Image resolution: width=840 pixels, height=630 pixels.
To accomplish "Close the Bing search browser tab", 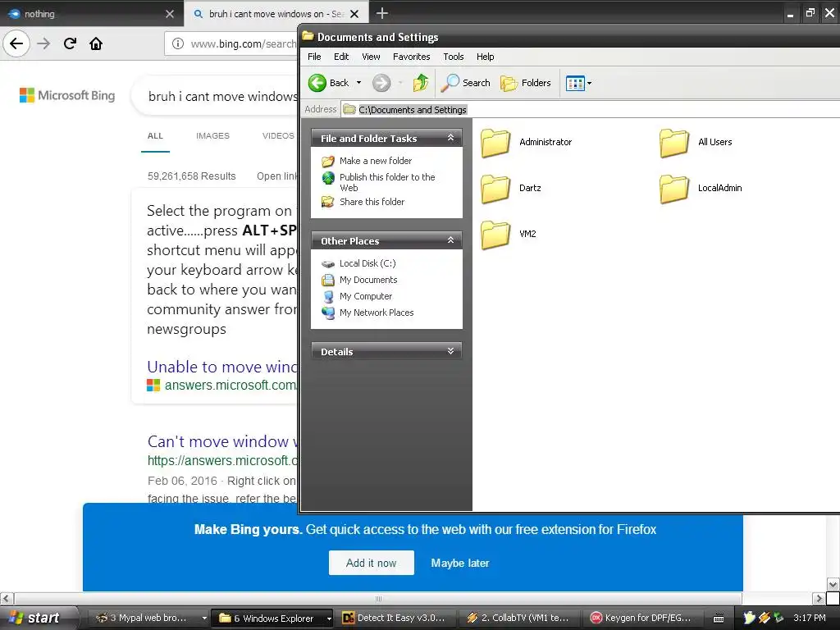I will tap(354, 14).
